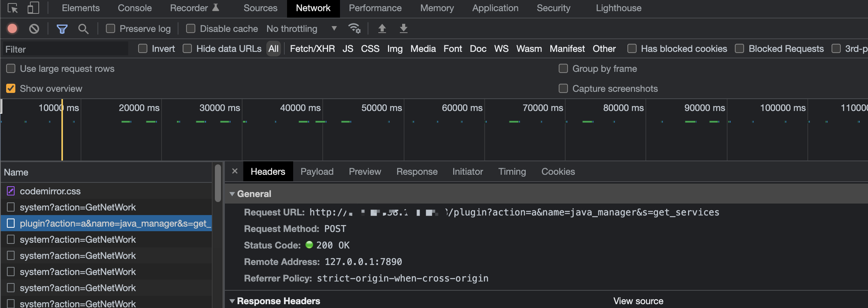Enable Use large request rows
This screenshot has width=868, height=308.
[11, 68]
